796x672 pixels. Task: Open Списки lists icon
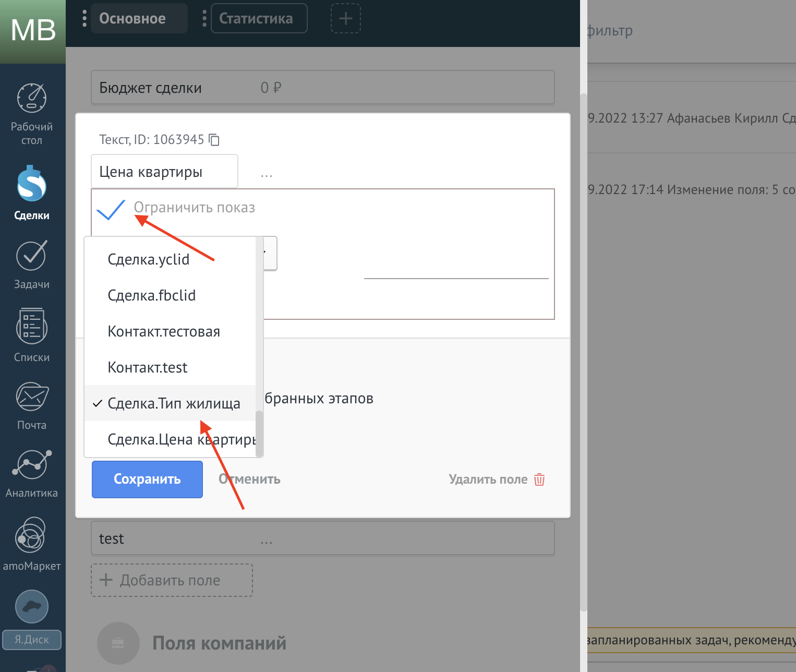pyautogui.click(x=32, y=327)
